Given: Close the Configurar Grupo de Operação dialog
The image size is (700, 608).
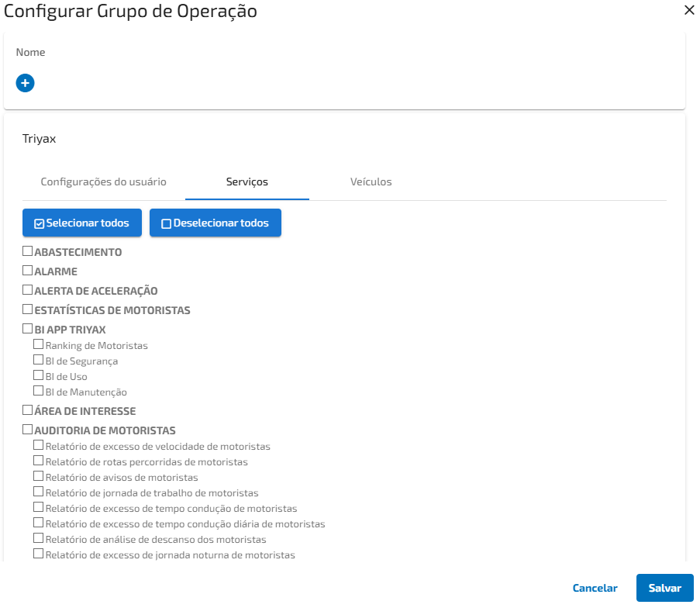Looking at the screenshot, I should (689, 10).
